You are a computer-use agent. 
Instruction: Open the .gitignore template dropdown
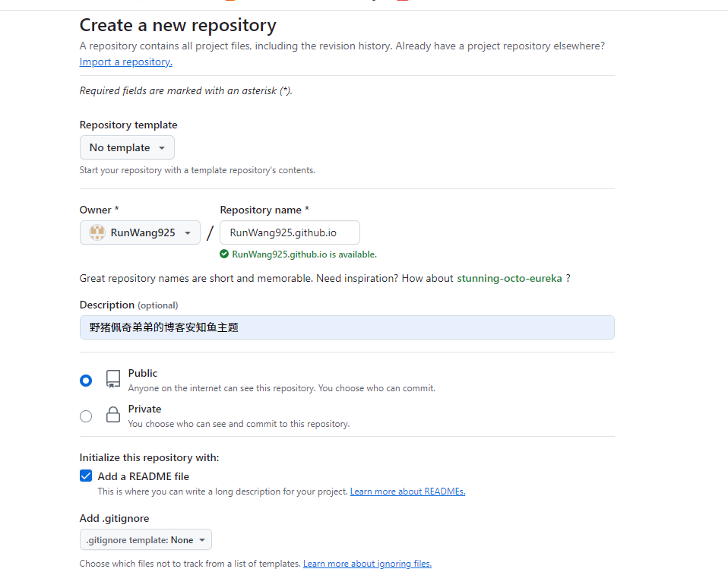146,540
